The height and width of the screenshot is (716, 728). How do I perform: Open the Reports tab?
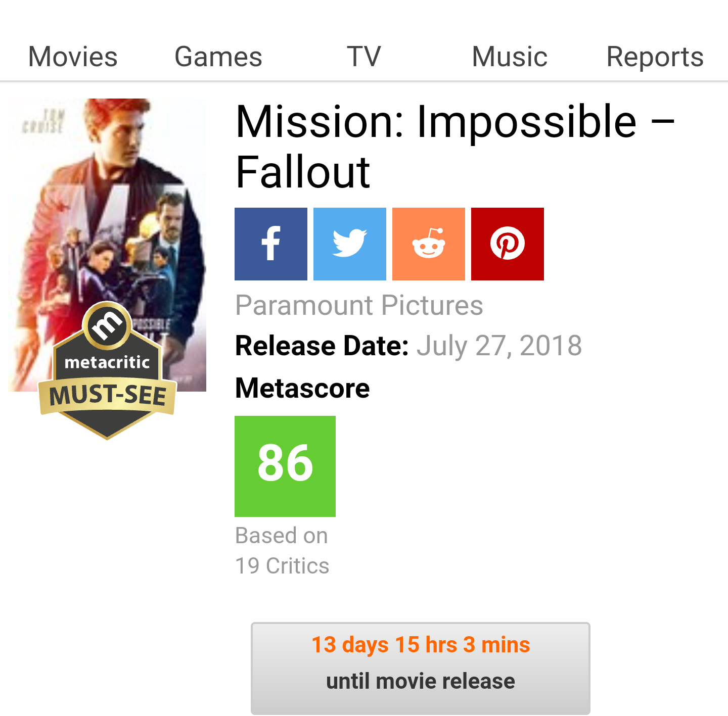(655, 57)
